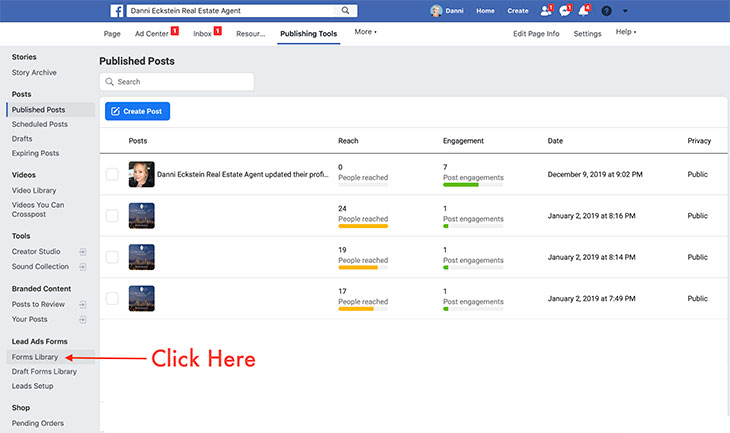Open the Inbox tab
730x433 pixels.
203,33
